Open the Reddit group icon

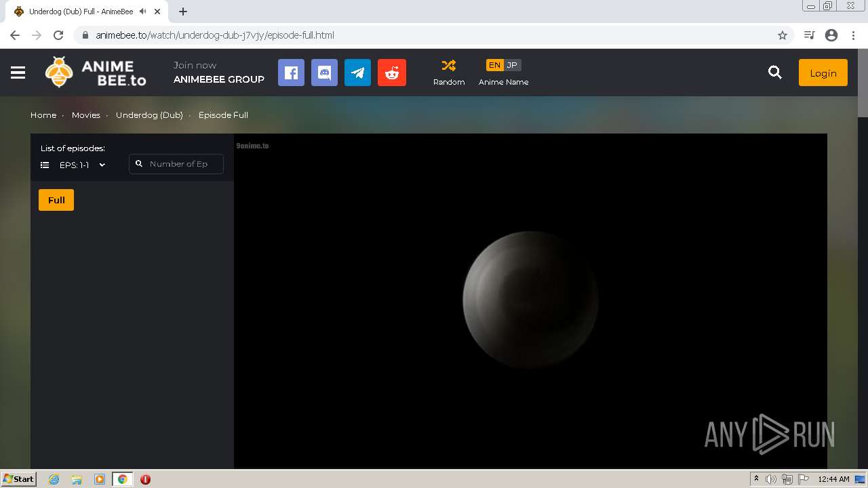392,73
